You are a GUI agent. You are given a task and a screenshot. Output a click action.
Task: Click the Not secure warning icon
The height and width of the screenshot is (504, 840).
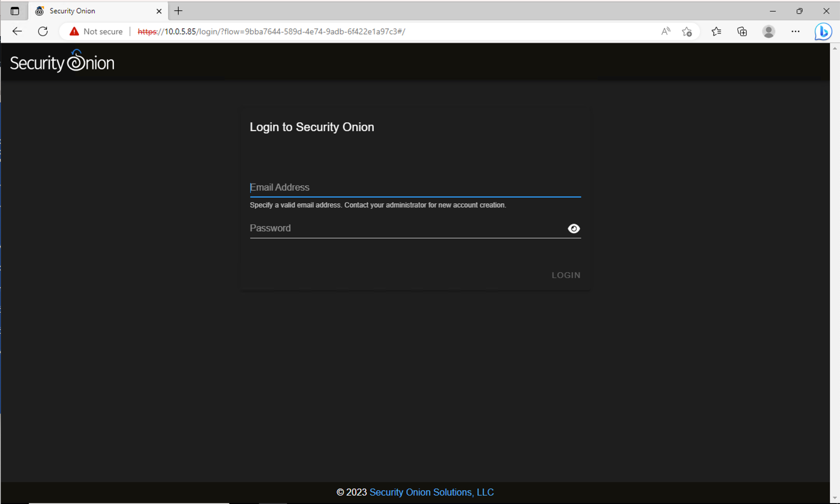(x=74, y=31)
